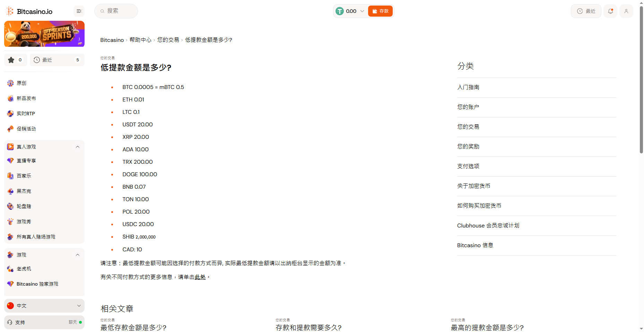
Task: Click the SHIB 2,000,000 line
Action: [x=139, y=237]
